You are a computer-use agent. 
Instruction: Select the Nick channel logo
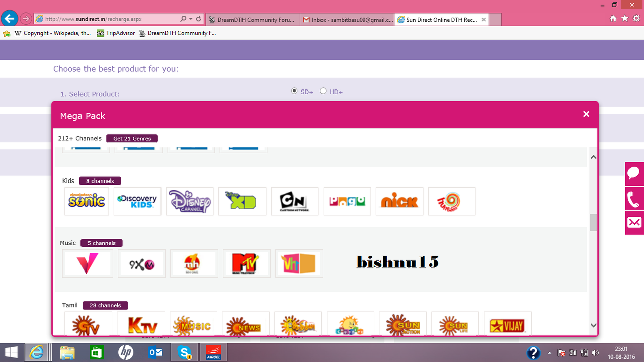(x=399, y=201)
